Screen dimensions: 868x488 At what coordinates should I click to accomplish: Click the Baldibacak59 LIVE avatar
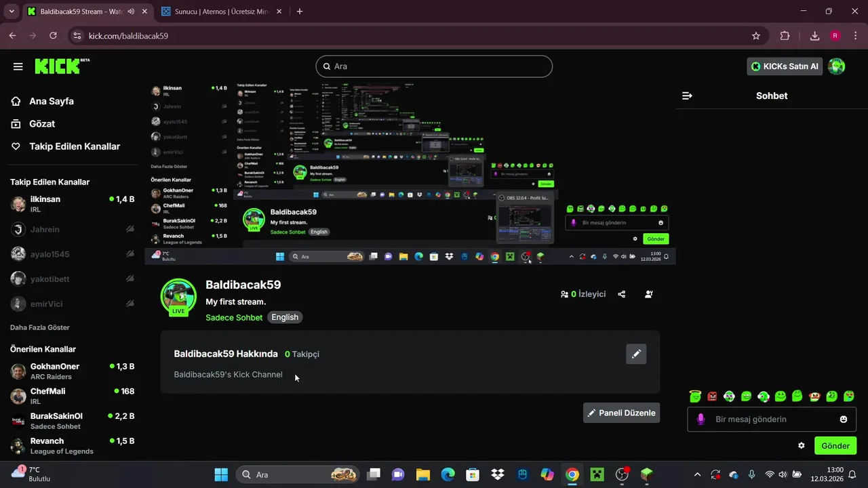coord(178,296)
